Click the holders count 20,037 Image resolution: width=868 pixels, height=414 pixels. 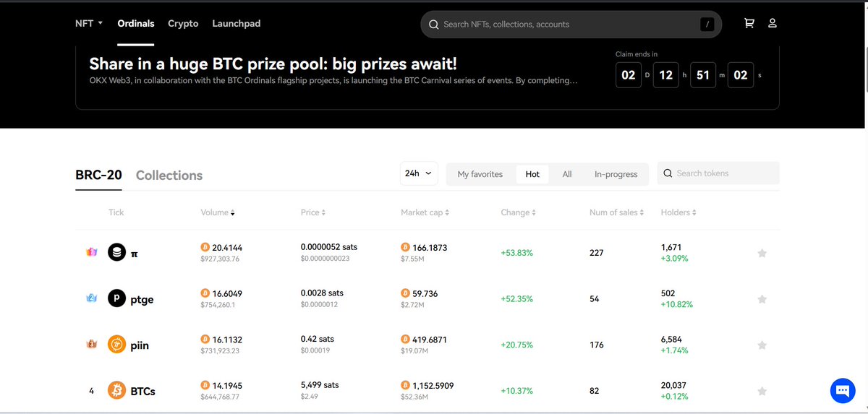click(673, 385)
